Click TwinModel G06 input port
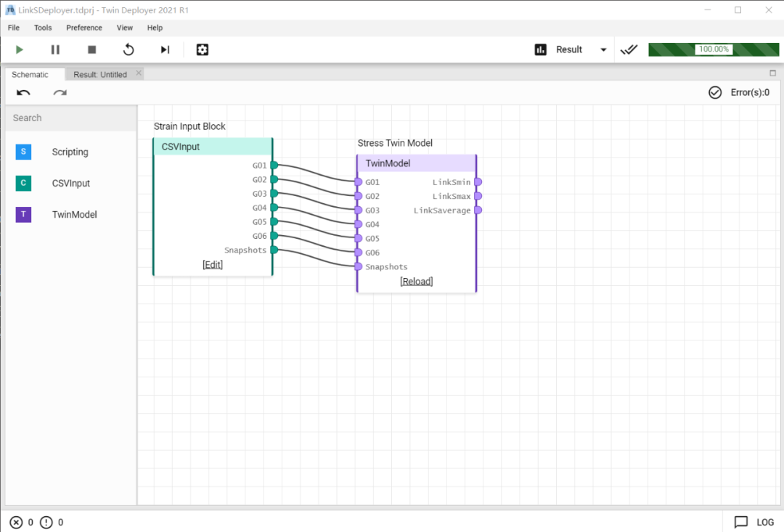Viewport: 784px width, 532px height. tap(358, 252)
